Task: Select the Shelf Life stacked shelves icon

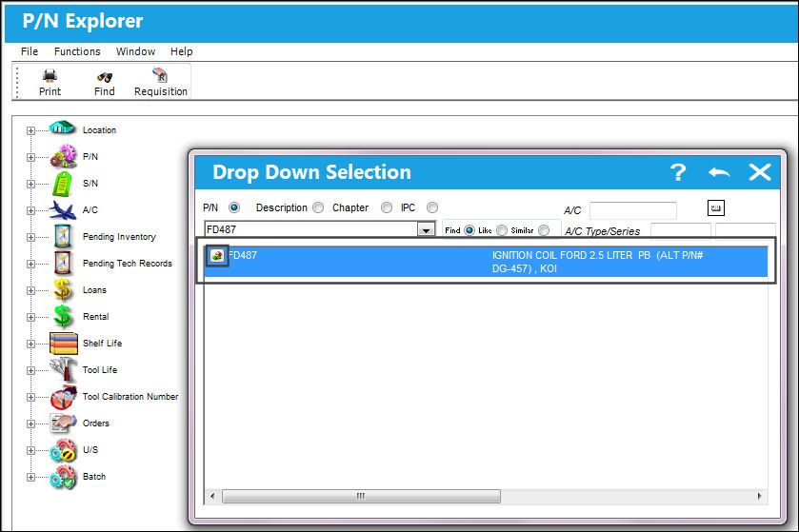Action: (x=64, y=344)
